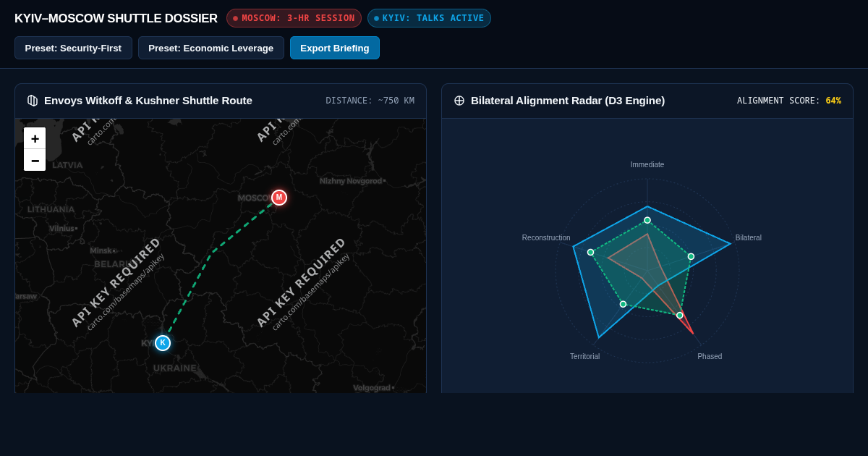Export the briefing
Screen dimensions: 868x456
click(335, 48)
